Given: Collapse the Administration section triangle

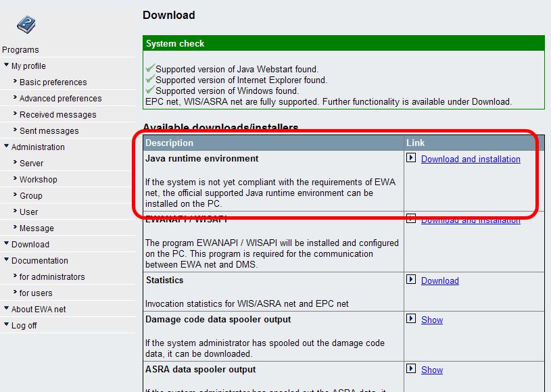Looking at the screenshot, I should [6, 146].
